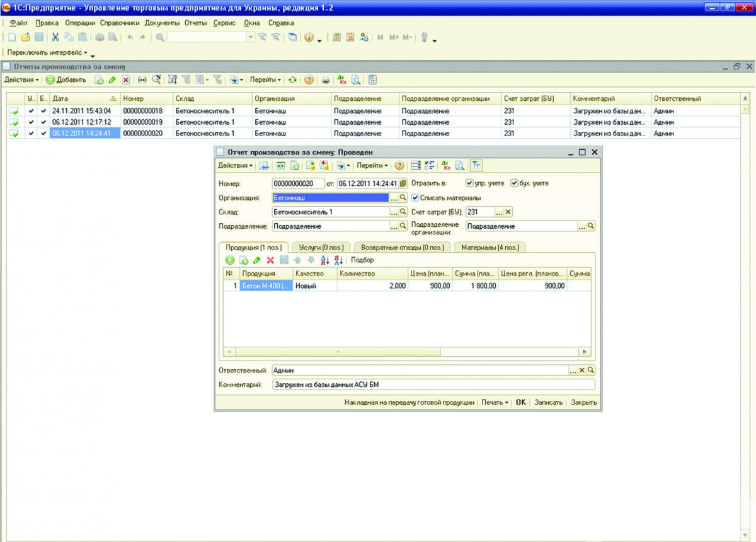Click the Дт/Кт postings icon in list toolbar
The image size is (756, 542).
(342, 80)
